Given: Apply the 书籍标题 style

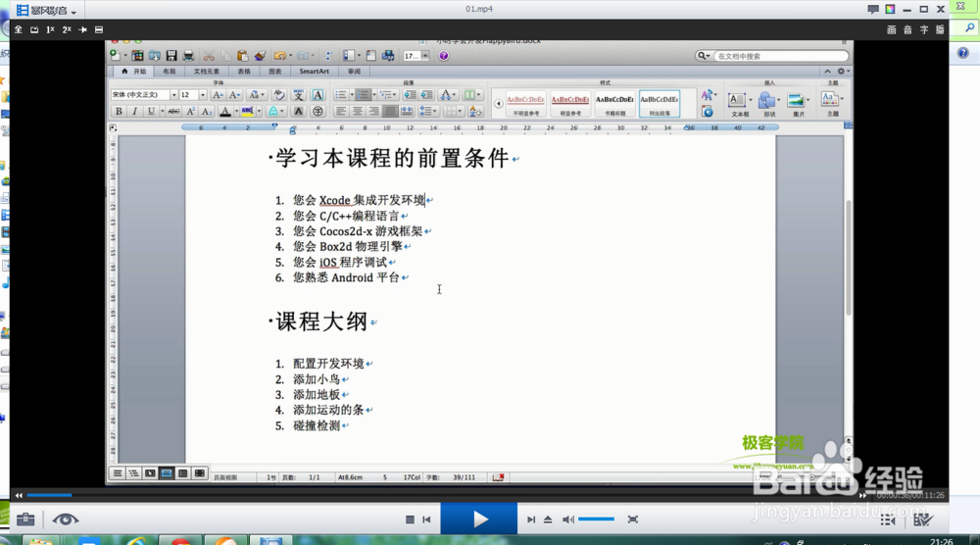Looking at the screenshot, I should point(615,103).
